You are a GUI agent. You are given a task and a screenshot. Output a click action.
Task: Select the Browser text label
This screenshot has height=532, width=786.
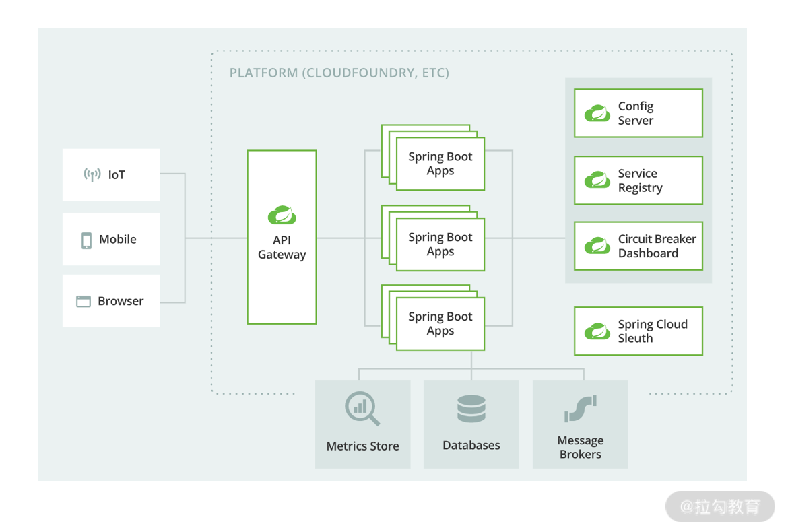(x=121, y=301)
